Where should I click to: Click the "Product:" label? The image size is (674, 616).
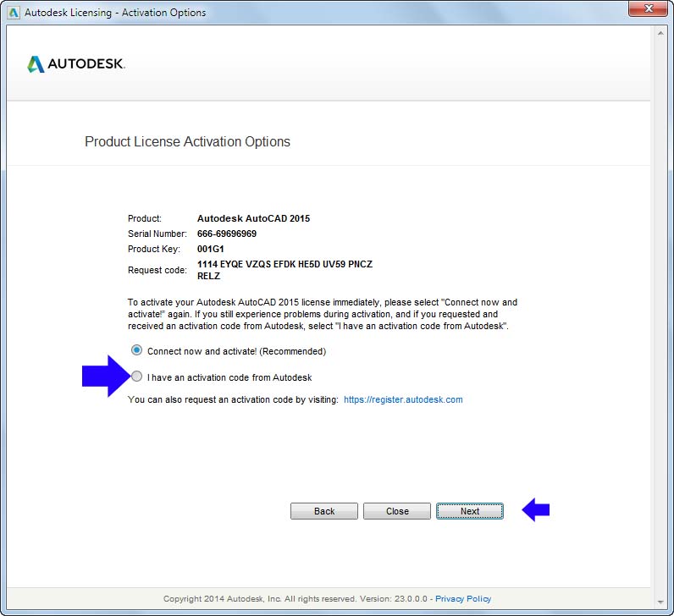coord(145,218)
